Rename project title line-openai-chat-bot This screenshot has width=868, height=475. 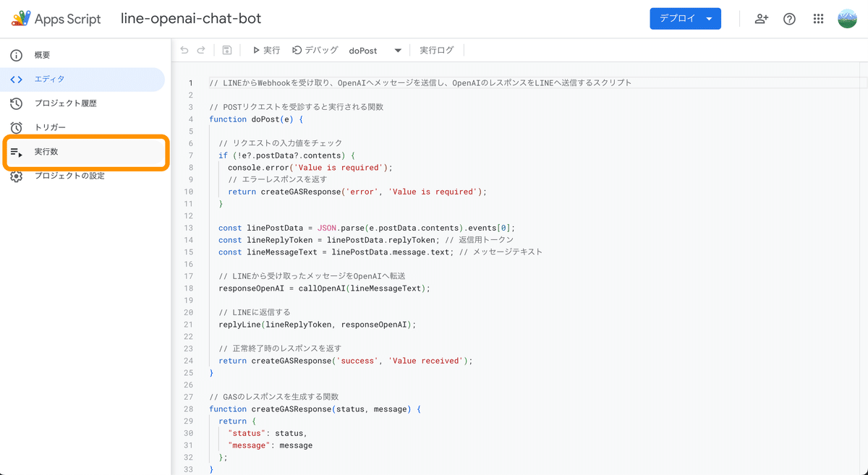(x=191, y=19)
